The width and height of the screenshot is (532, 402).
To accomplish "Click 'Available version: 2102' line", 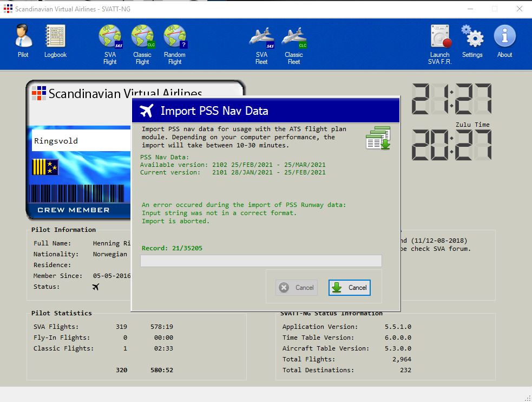I will [x=233, y=165].
